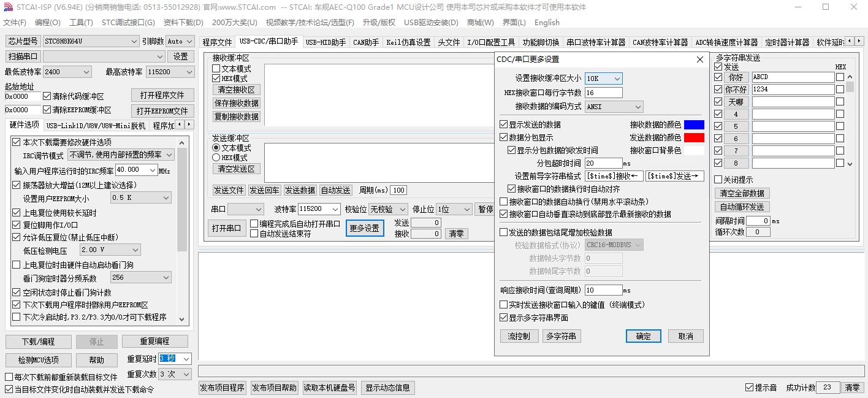868x398 pixels.
Task: Click [$time$]接收← prefix format field
Action: (x=614, y=176)
